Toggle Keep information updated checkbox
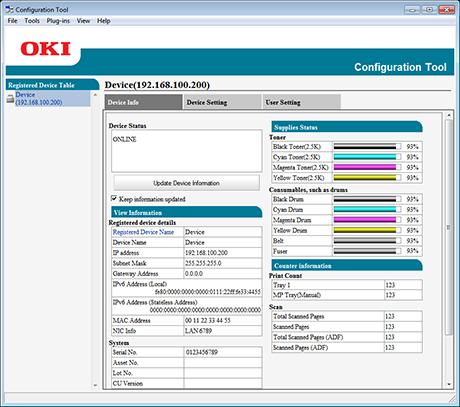Viewport: 460px width, 407px height. pos(114,199)
